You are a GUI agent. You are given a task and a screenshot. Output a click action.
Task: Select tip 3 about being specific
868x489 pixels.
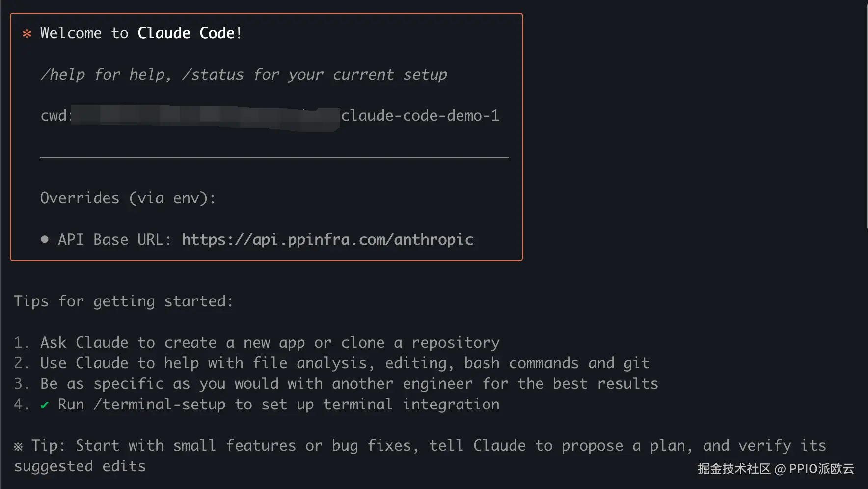[349, 384]
